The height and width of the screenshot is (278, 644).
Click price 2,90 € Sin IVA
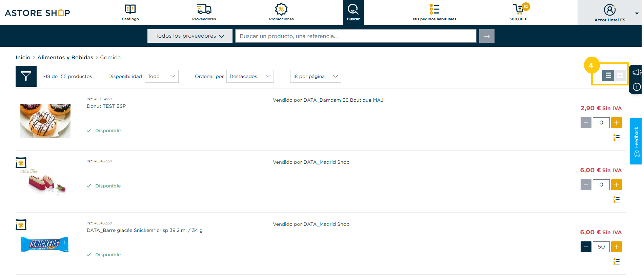[601, 108]
